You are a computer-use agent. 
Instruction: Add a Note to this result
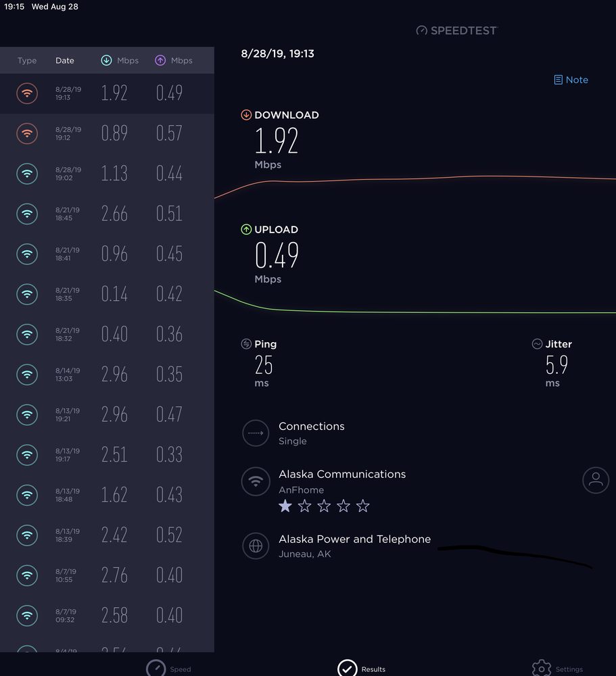click(571, 80)
